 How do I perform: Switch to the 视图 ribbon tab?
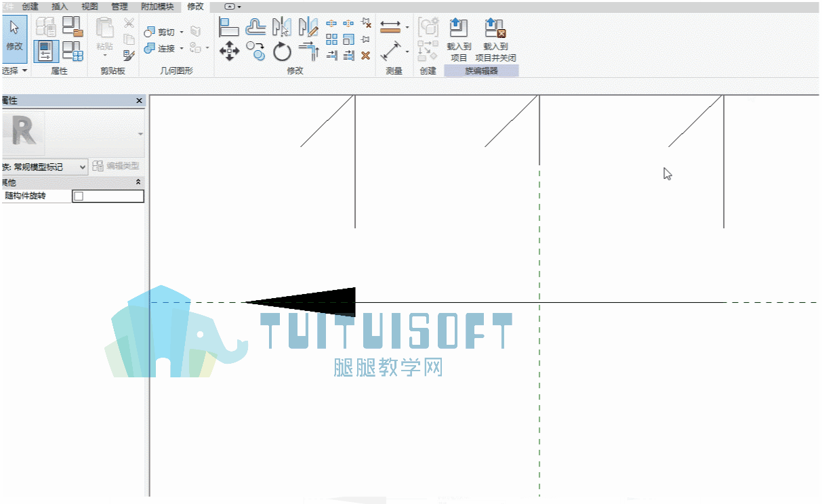point(89,6)
